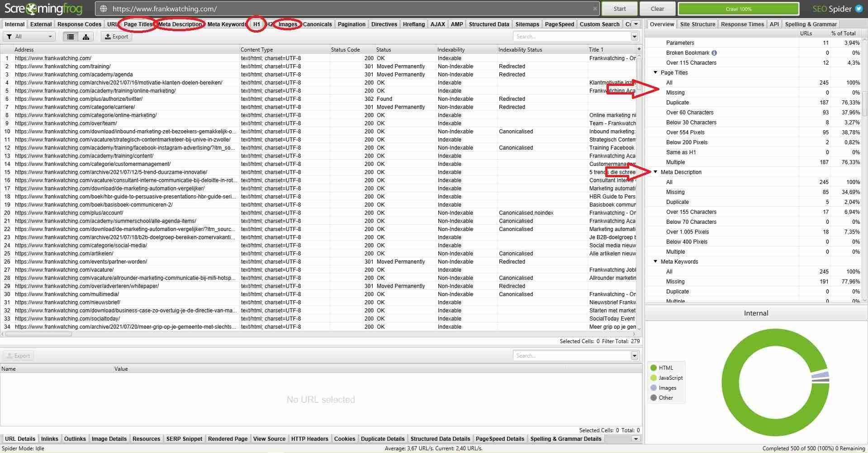Switch to tree view icon
This screenshot has width=868, height=453.
pyautogui.click(x=85, y=37)
